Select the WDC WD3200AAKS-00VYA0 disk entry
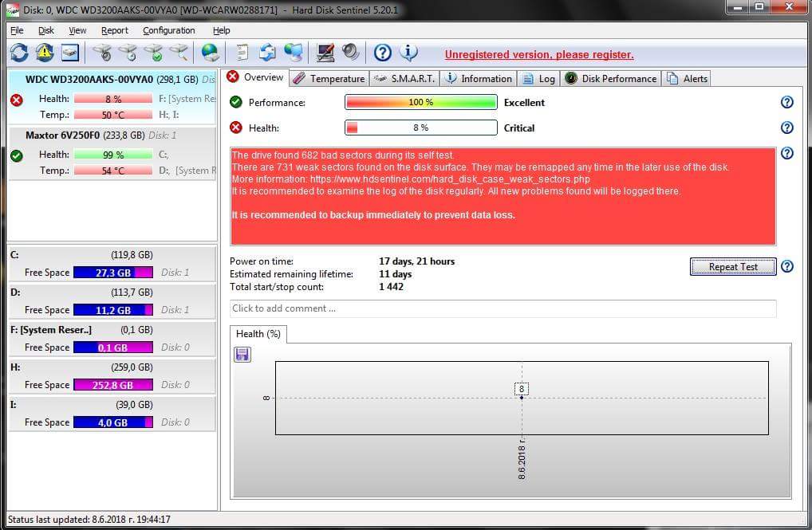The height and width of the screenshot is (530, 812). click(112, 96)
